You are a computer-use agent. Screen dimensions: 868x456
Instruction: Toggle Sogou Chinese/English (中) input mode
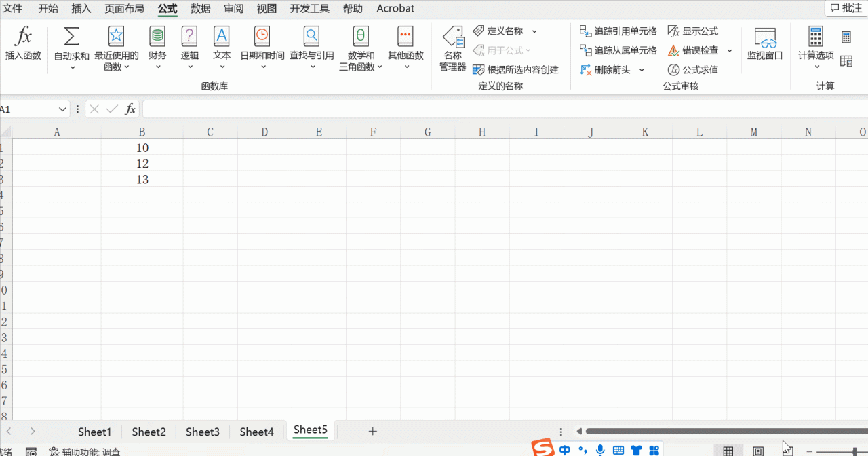tap(565, 450)
